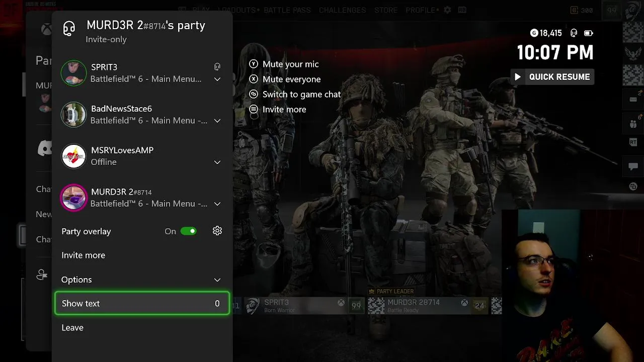
Task: Click the RT button icon in right sidebar
Action: pos(633,143)
